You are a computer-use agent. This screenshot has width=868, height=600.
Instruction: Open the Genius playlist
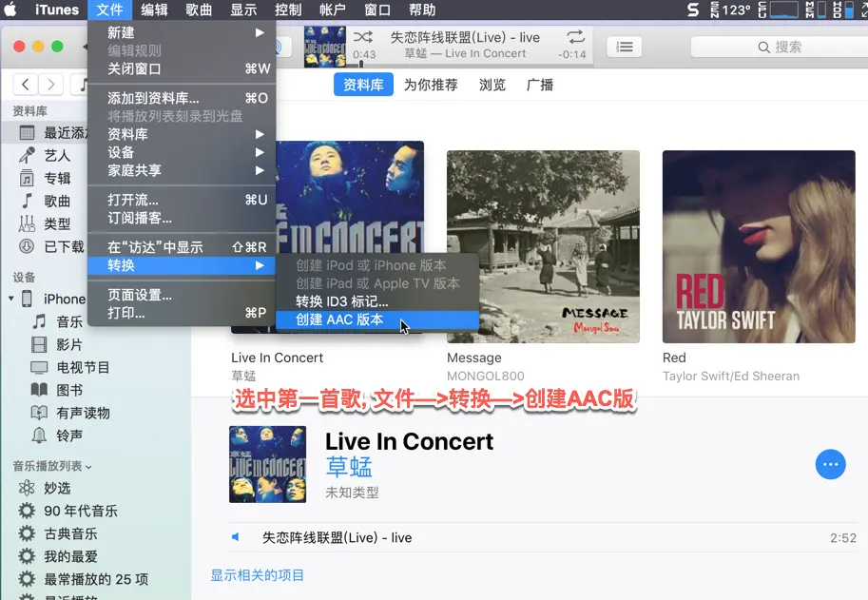(x=45, y=488)
